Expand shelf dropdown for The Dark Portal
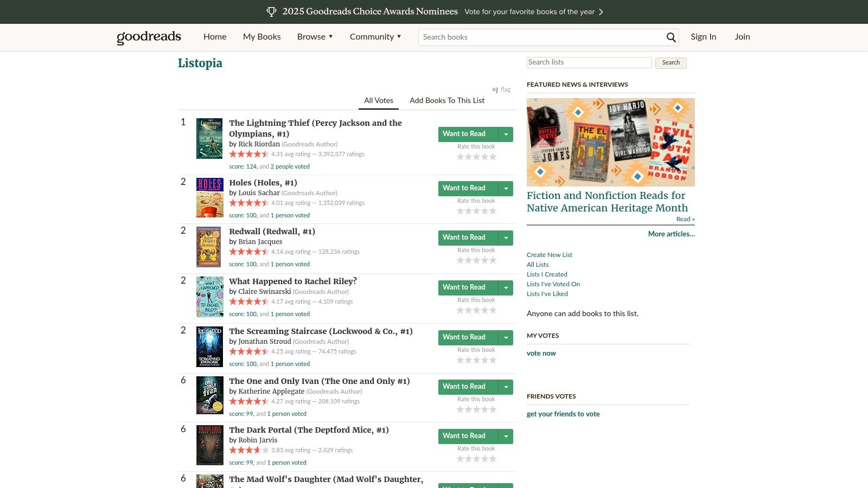Image resolution: width=868 pixels, height=488 pixels. click(x=506, y=436)
